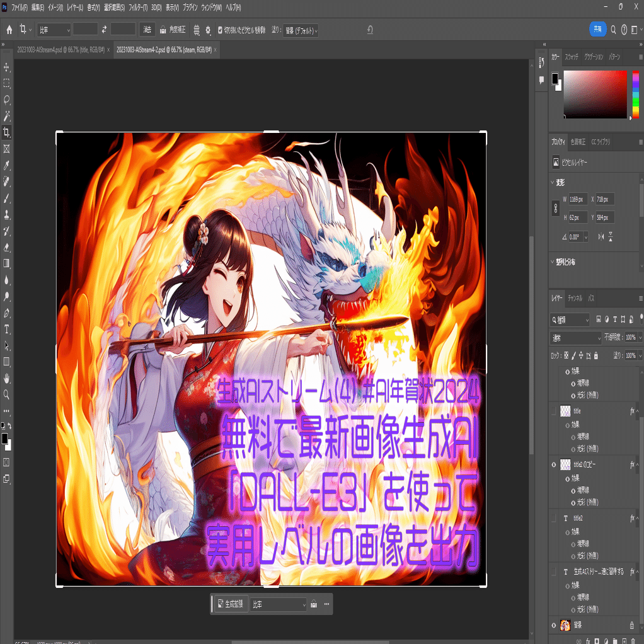Select the Frame tool

[6, 149]
